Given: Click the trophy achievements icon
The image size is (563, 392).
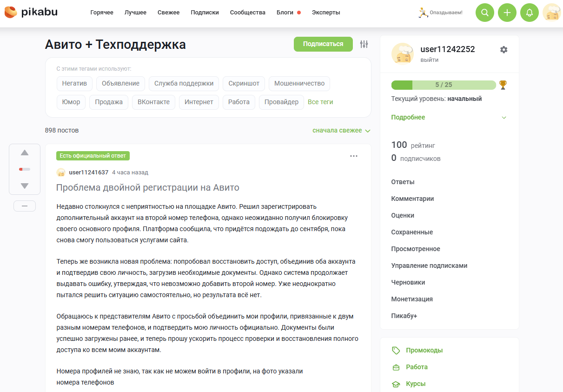Looking at the screenshot, I should pos(503,85).
